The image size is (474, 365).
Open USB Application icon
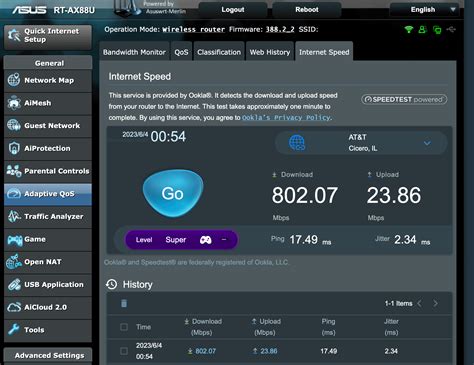coord(14,284)
